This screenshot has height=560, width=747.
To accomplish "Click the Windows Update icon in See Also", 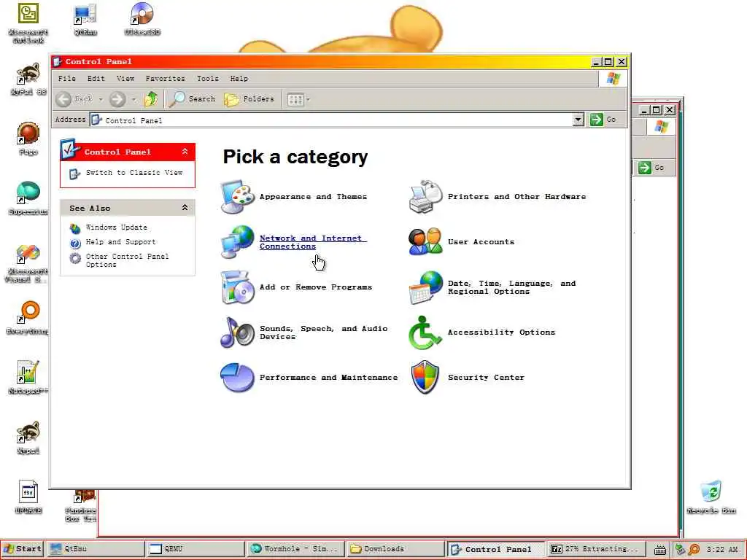I will click(x=75, y=228).
